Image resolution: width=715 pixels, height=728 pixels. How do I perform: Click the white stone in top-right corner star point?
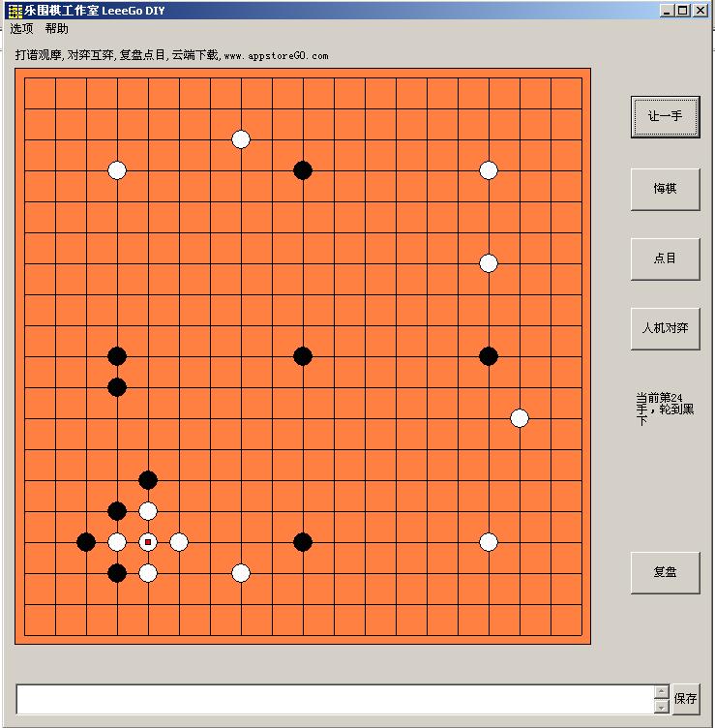(x=489, y=170)
